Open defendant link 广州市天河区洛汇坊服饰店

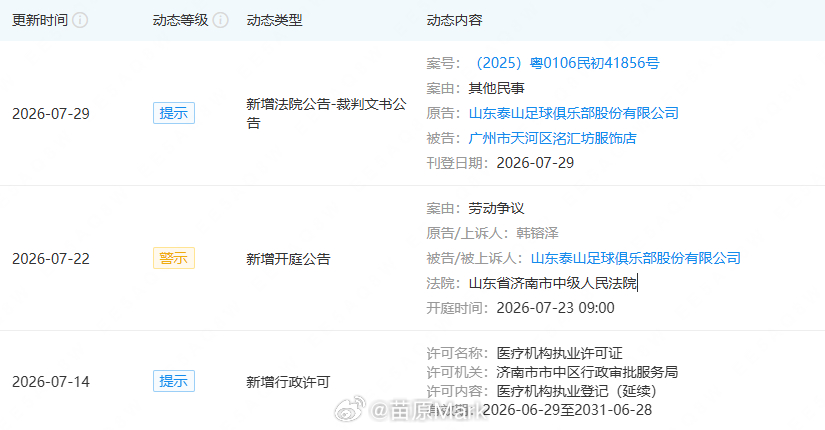tap(552, 138)
